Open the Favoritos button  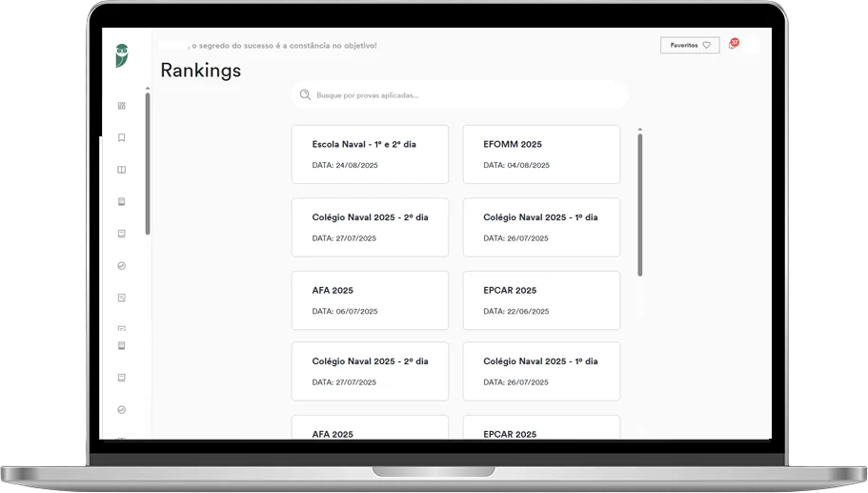[x=689, y=45]
